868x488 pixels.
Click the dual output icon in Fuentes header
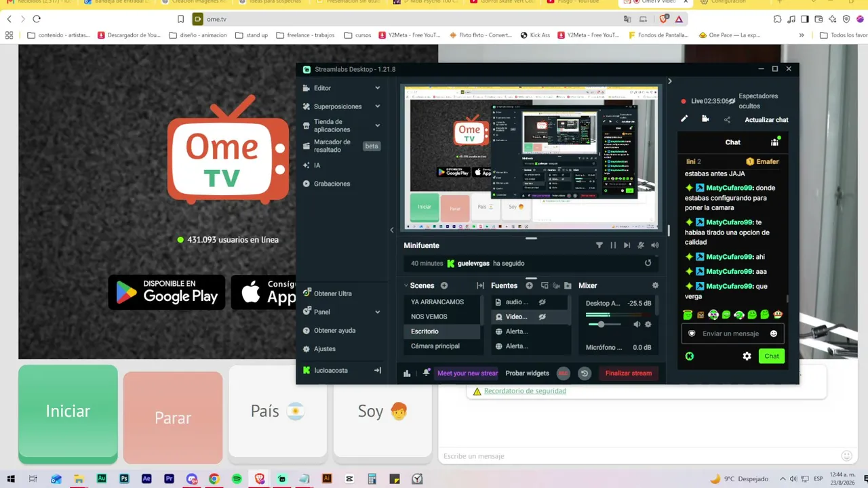(545, 286)
